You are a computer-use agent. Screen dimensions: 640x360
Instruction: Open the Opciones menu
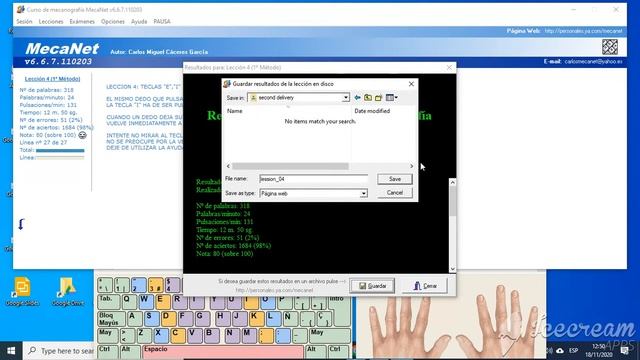113,22
